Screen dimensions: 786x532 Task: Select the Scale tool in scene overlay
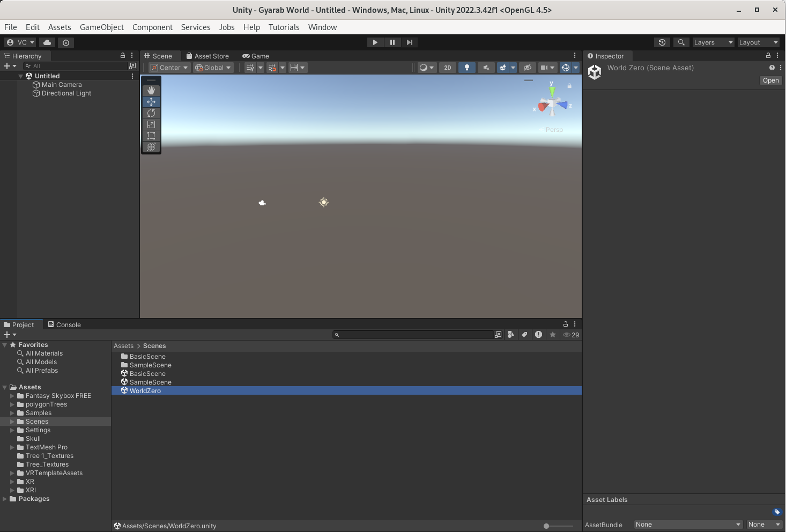[151, 124]
